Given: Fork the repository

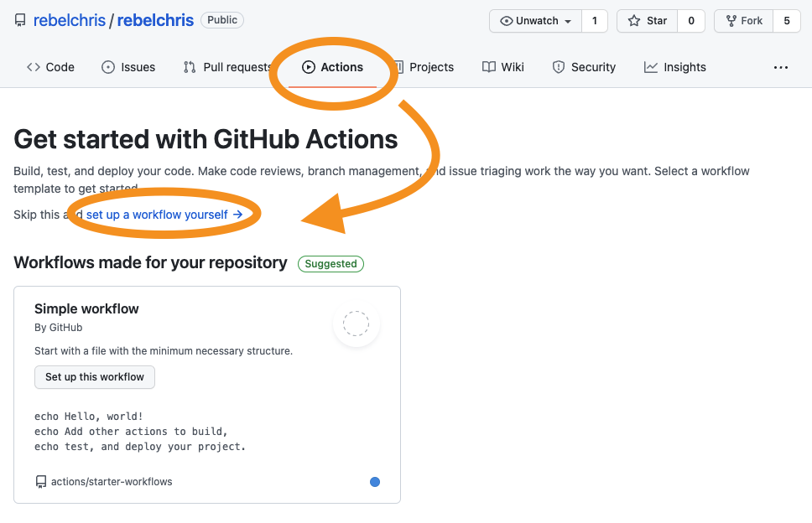Looking at the screenshot, I should 744,21.
